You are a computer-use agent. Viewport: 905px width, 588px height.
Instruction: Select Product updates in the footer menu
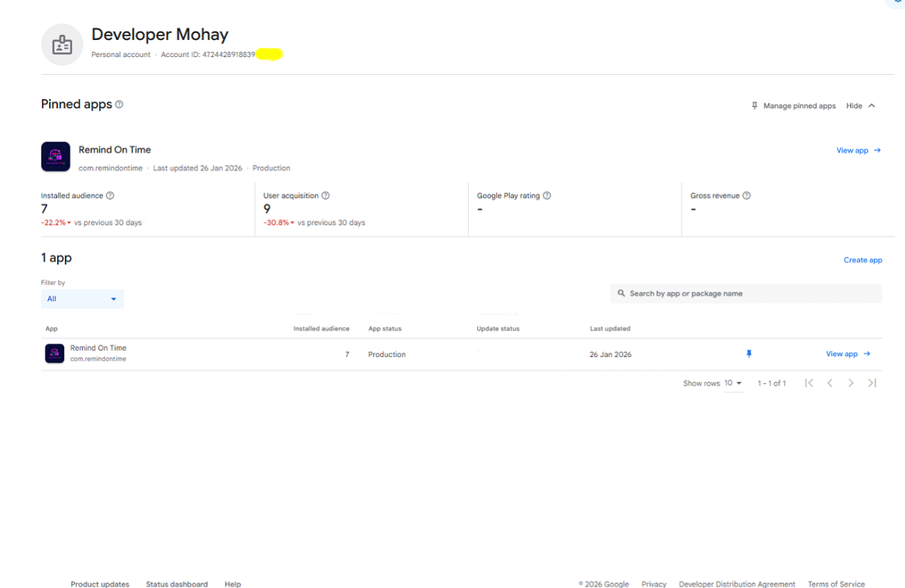coord(99,584)
